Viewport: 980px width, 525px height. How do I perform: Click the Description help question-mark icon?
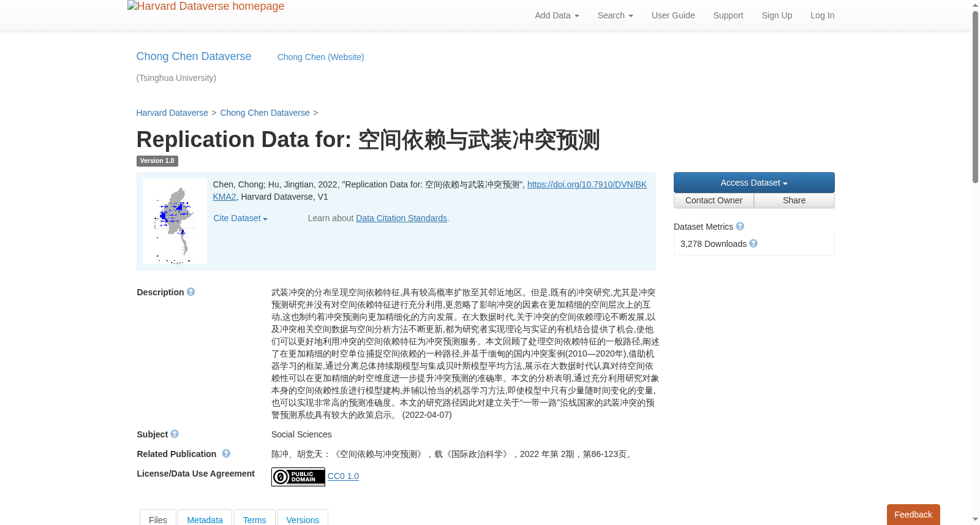click(190, 292)
